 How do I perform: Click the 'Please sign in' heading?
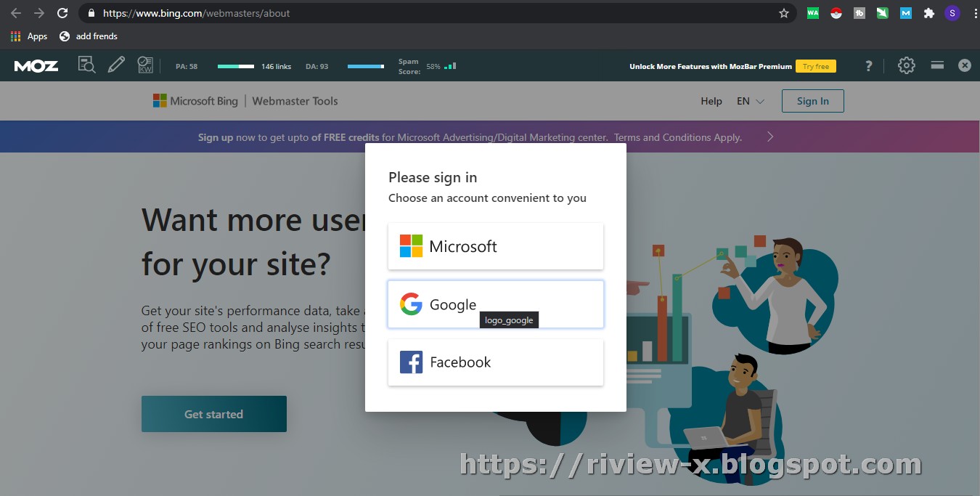pyautogui.click(x=433, y=177)
